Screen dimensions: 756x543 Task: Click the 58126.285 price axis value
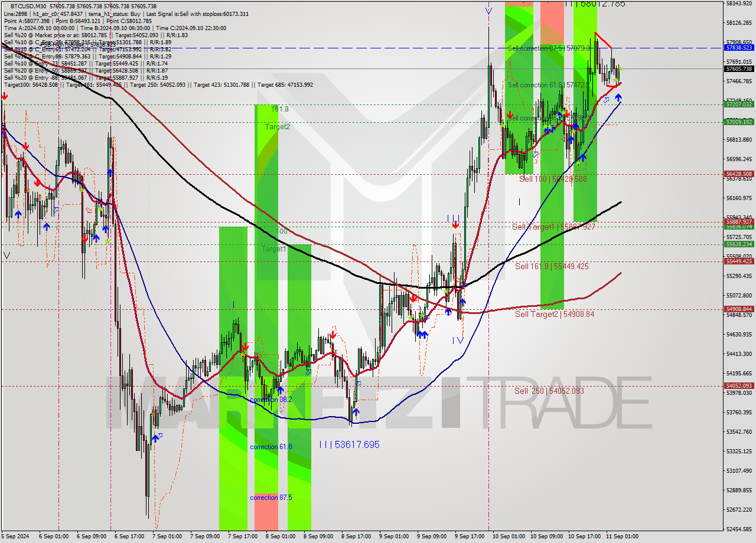[x=739, y=23]
